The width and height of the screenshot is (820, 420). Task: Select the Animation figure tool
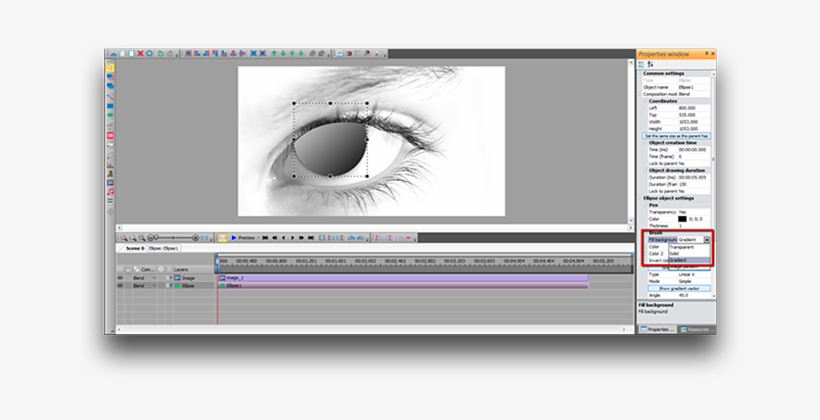(110, 174)
